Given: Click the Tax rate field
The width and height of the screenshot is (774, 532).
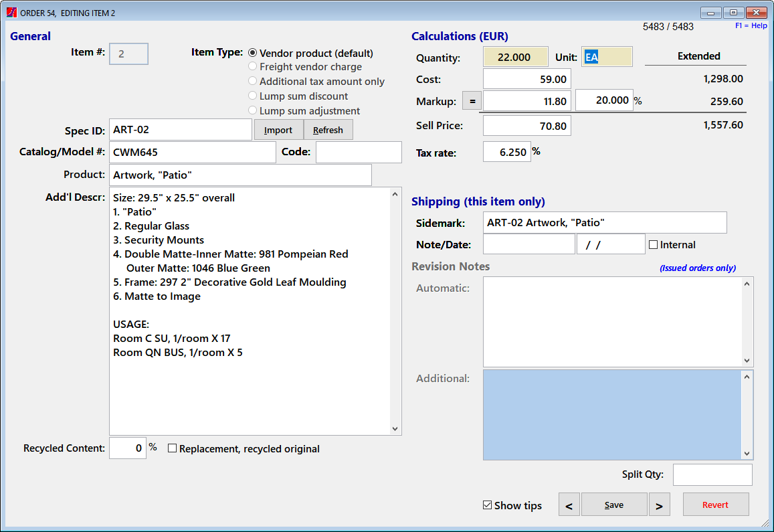Looking at the screenshot, I should point(506,152).
